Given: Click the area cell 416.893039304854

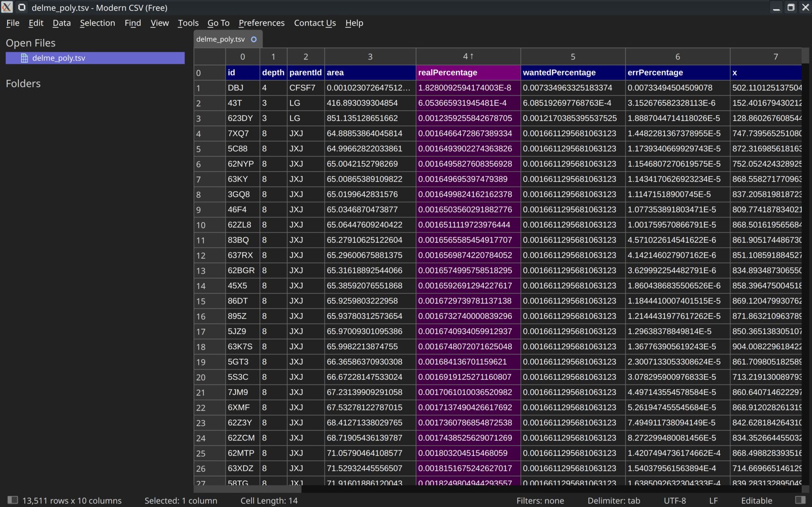Looking at the screenshot, I should [x=370, y=103].
